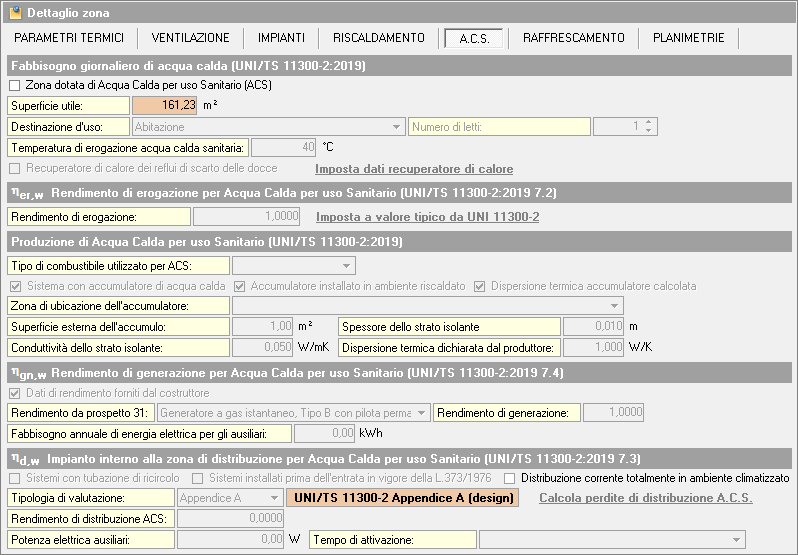The height and width of the screenshot is (555, 798).
Task: Increase Numero di letti with stepper up arrow
Action: point(648,123)
